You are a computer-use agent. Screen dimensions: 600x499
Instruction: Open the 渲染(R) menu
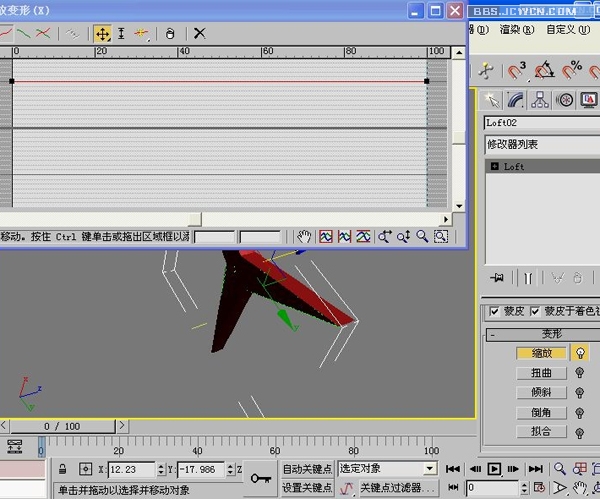tap(517, 29)
